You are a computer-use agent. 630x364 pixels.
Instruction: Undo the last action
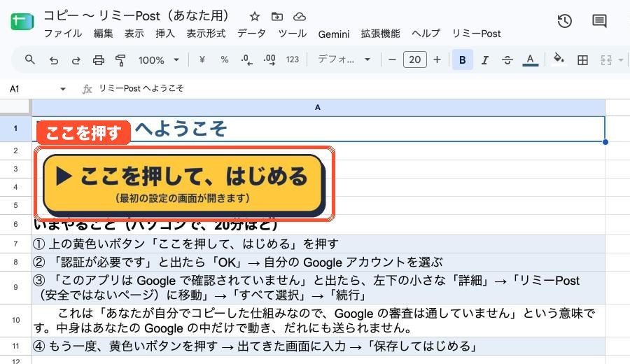pos(53,60)
